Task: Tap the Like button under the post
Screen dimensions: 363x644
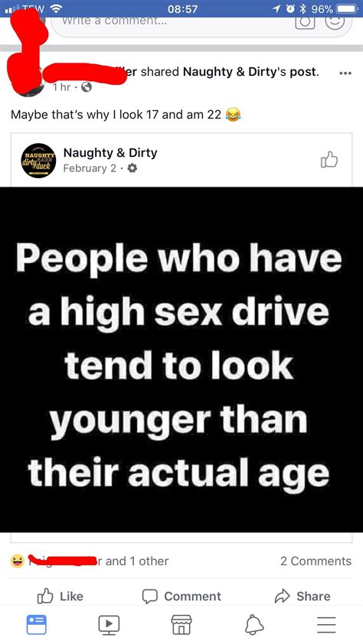Action: [x=60, y=596]
